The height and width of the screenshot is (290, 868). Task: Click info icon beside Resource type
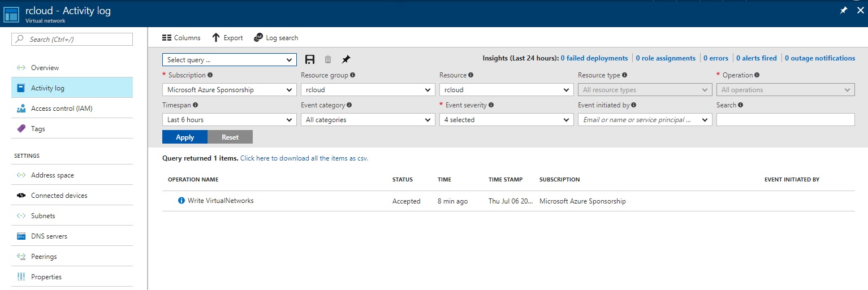[x=625, y=75]
